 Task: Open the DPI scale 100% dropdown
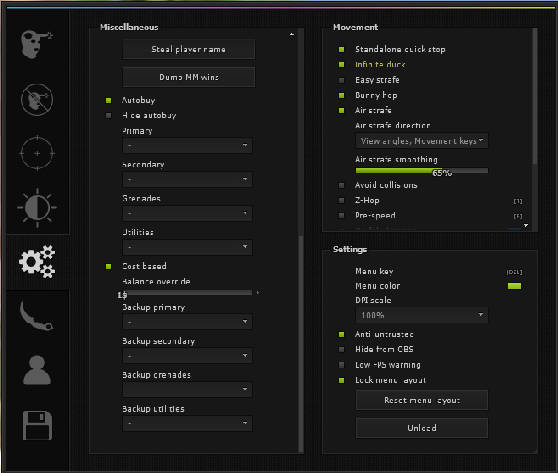click(x=422, y=315)
